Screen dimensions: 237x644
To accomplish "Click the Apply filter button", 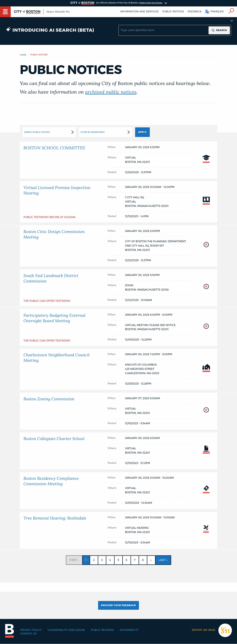I will coord(142,132).
